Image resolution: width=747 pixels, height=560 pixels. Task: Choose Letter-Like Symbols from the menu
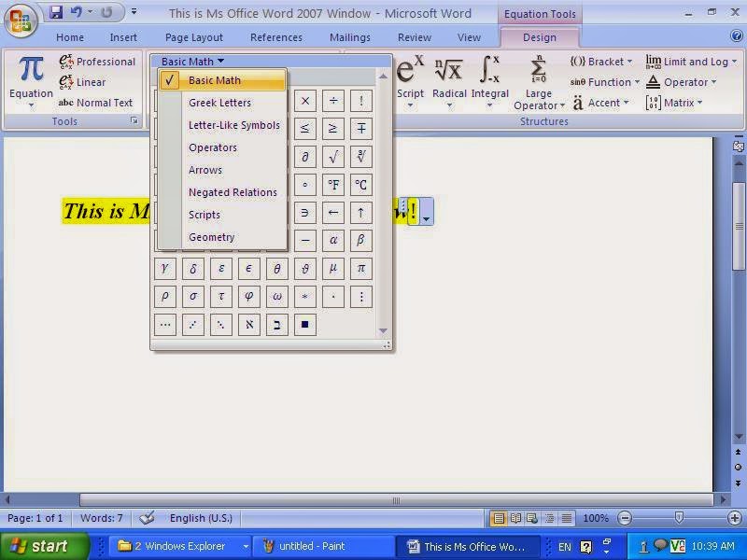234,125
